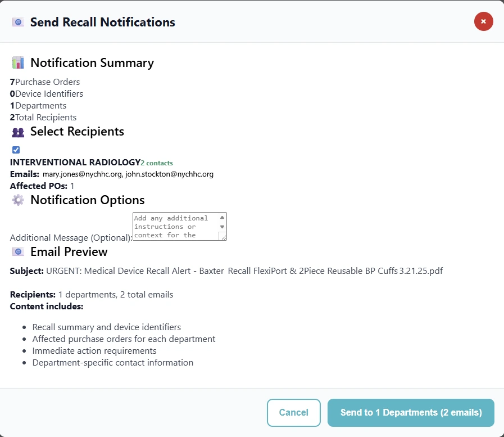
Task: Click the text area's resize handle
Action: [x=223, y=237]
